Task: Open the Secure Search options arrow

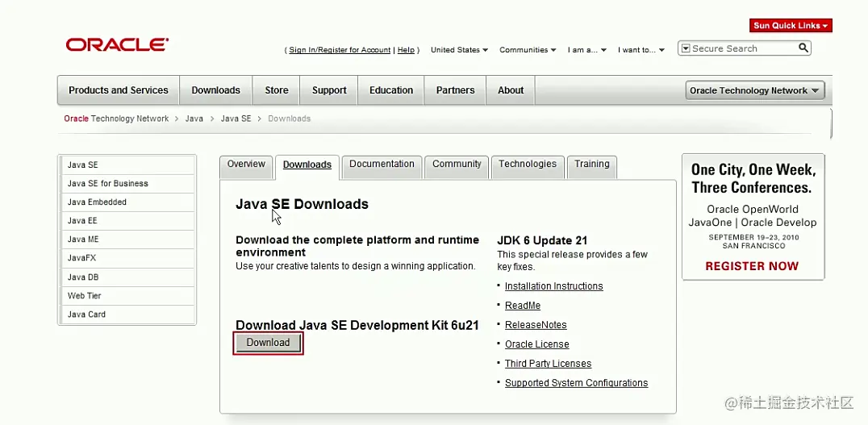Action: tap(686, 48)
